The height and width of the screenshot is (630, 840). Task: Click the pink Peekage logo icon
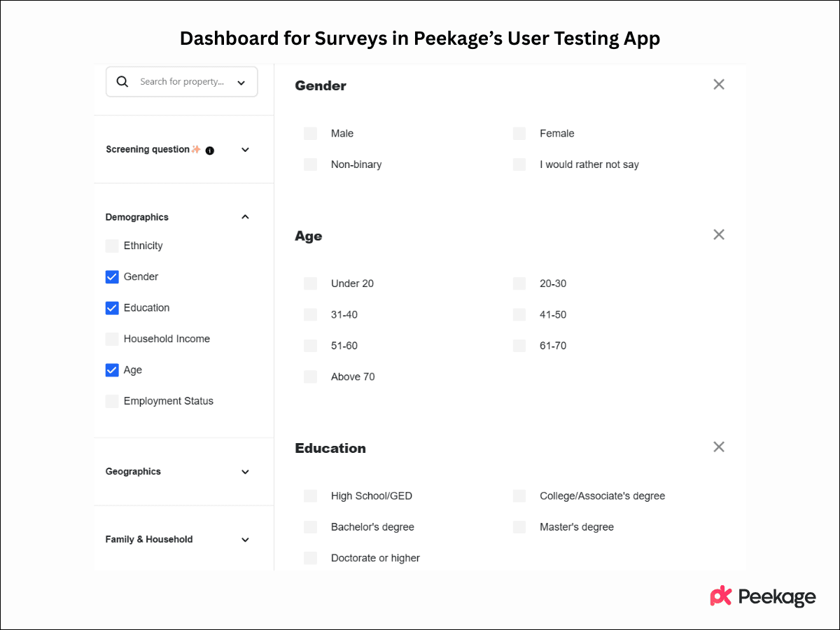pos(720,596)
